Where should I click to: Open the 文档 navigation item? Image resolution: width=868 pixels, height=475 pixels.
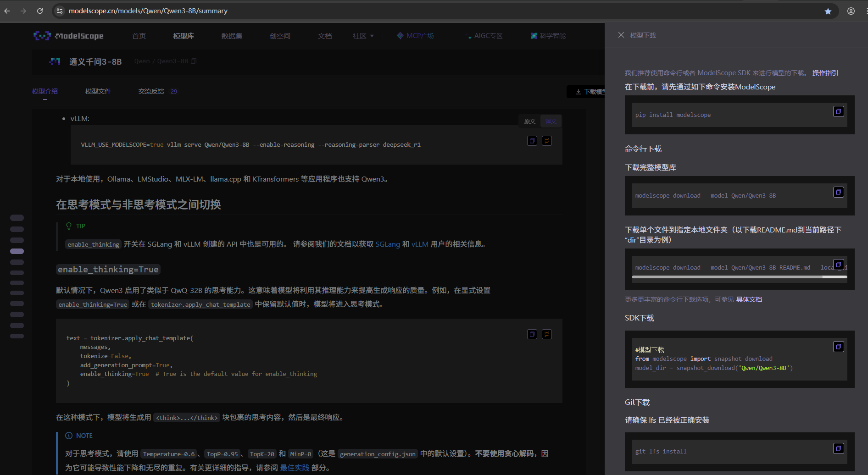(x=325, y=36)
